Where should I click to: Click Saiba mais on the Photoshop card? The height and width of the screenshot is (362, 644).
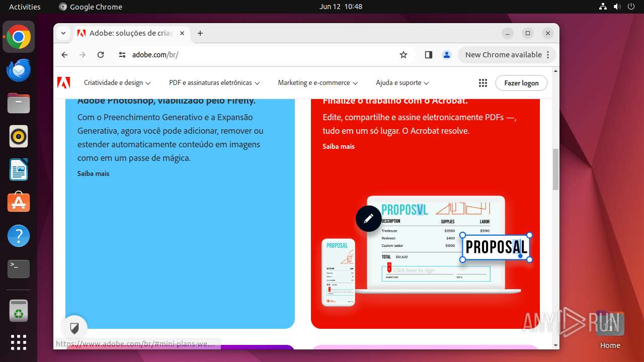[x=93, y=173]
